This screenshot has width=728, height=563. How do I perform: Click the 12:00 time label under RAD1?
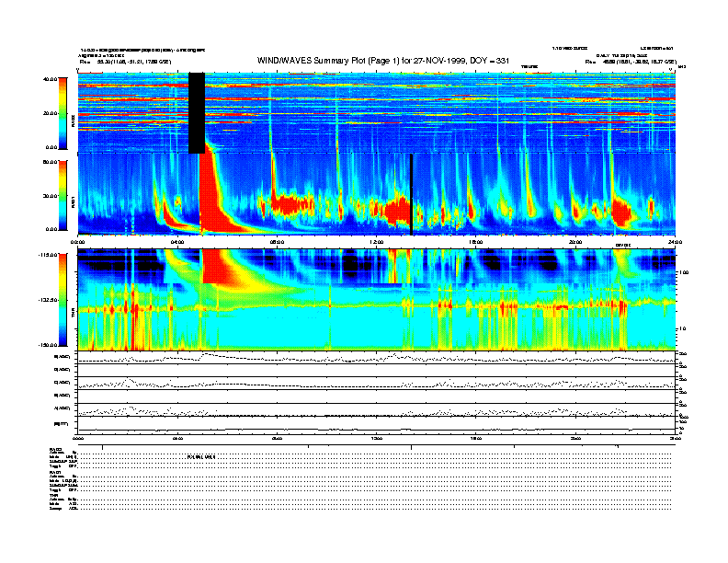tap(377, 242)
